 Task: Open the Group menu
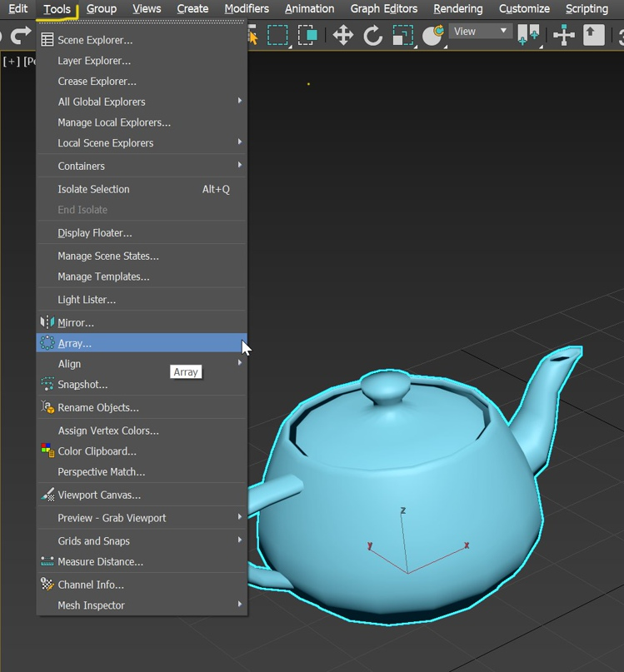point(102,9)
